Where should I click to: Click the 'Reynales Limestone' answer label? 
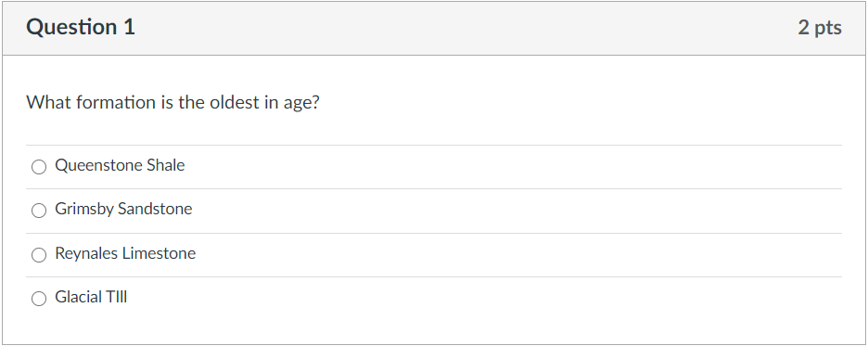(125, 253)
